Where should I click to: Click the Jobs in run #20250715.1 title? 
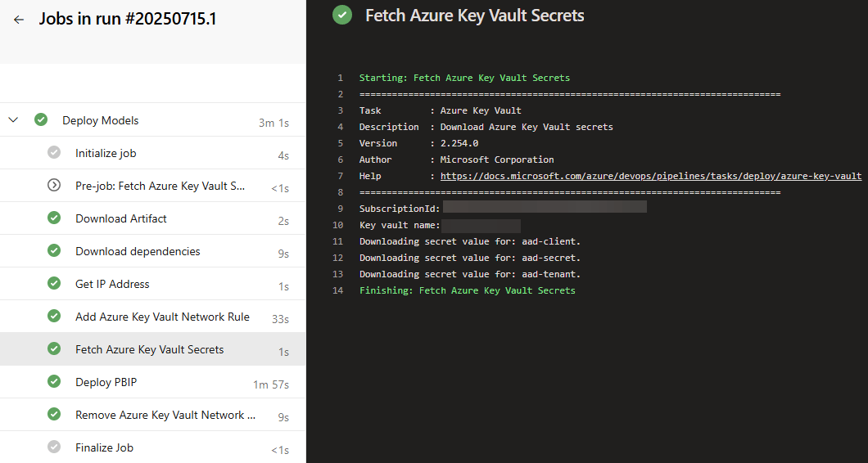click(x=128, y=20)
